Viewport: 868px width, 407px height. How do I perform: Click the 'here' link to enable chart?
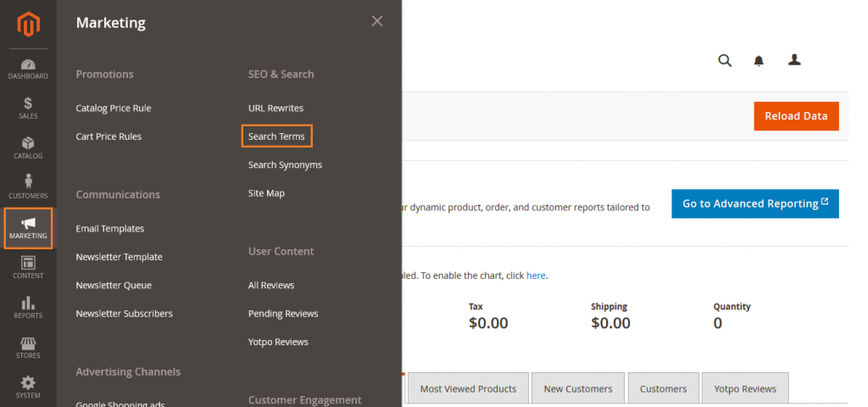[x=536, y=276]
